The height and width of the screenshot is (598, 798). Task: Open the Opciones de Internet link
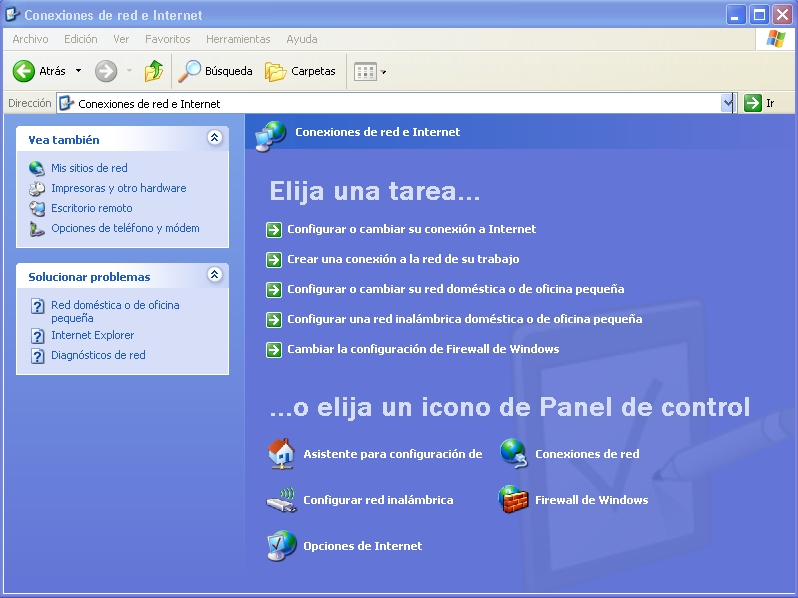click(x=363, y=546)
